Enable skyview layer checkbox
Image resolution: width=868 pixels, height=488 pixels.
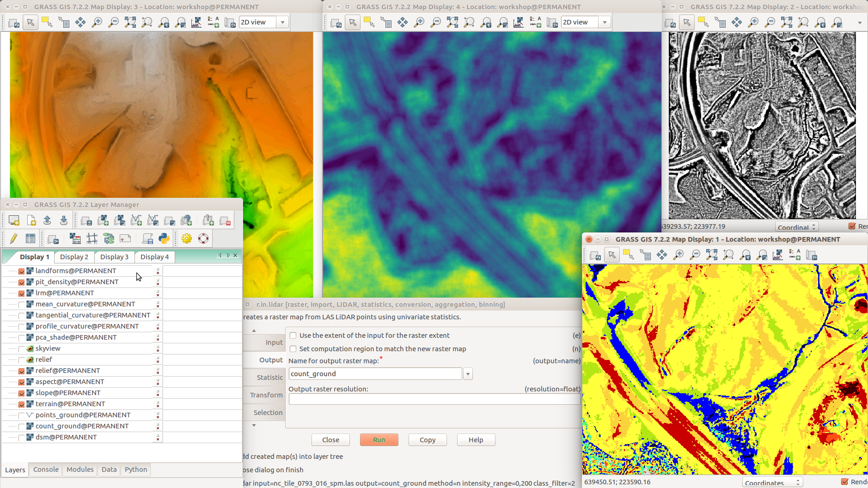point(22,349)
